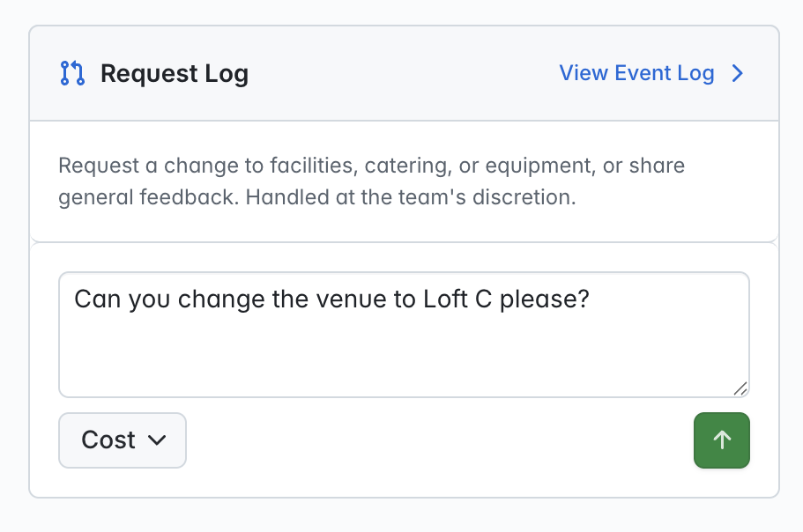Viewport: 803px width, 532px height.
Task: Click the word "Can" starting the message
Action: [97, 299]
